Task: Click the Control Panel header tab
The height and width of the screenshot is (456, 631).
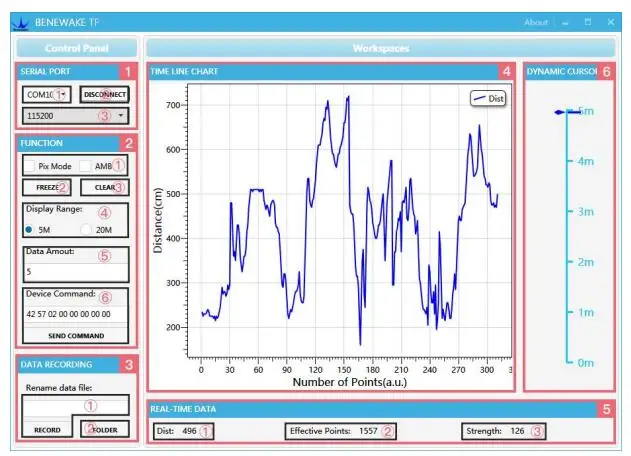Action: (76, 48)
